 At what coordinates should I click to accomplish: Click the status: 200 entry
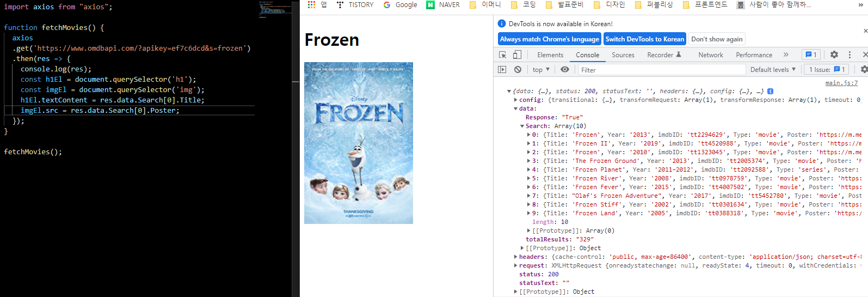tap(539, 275)
